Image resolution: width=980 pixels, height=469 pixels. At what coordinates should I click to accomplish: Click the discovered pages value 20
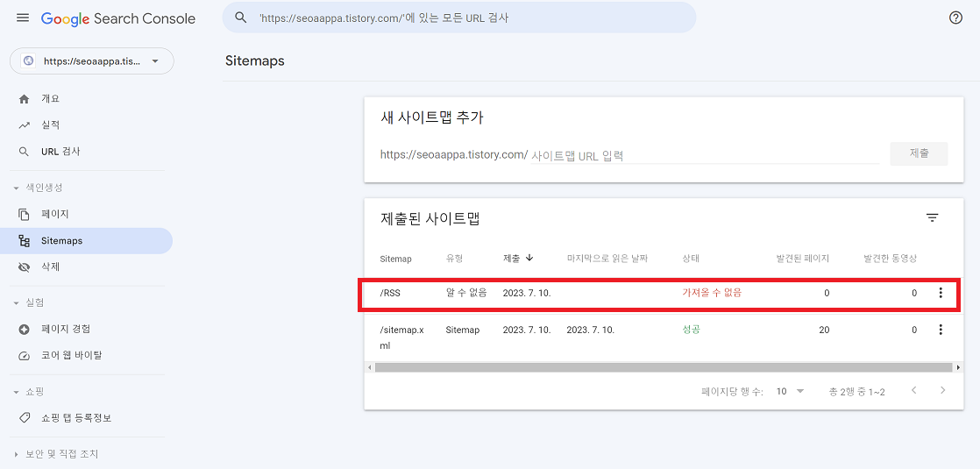point(824,330)
